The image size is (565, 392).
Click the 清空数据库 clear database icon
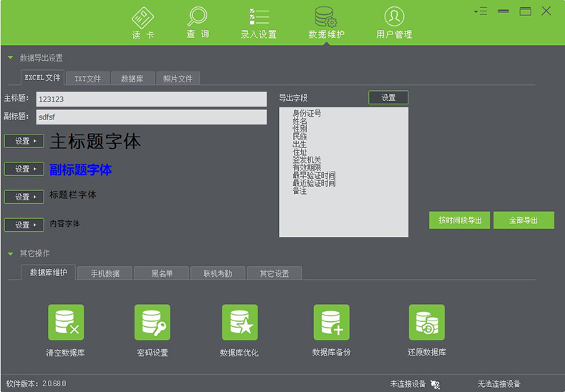click(x=66, y=323)
